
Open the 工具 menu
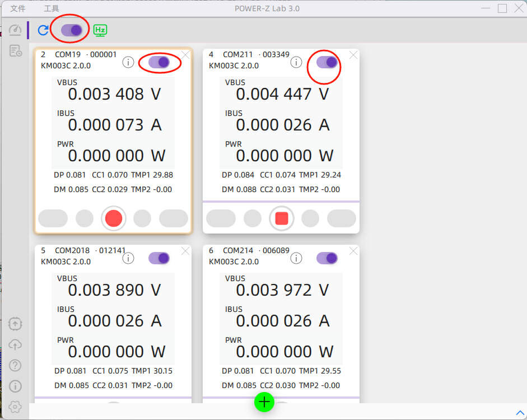pos(52,8)
